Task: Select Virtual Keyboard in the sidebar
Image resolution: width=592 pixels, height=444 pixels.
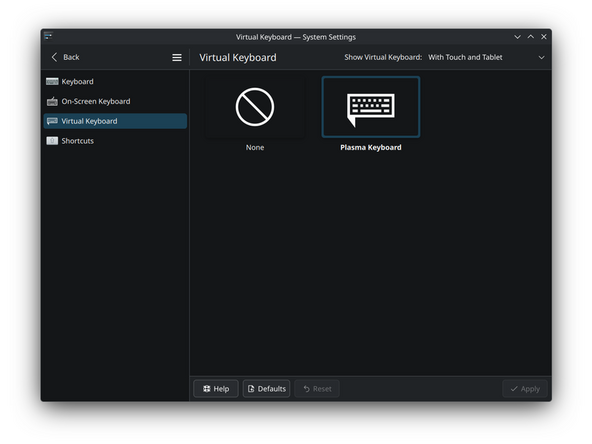Action: click(115, 121)
